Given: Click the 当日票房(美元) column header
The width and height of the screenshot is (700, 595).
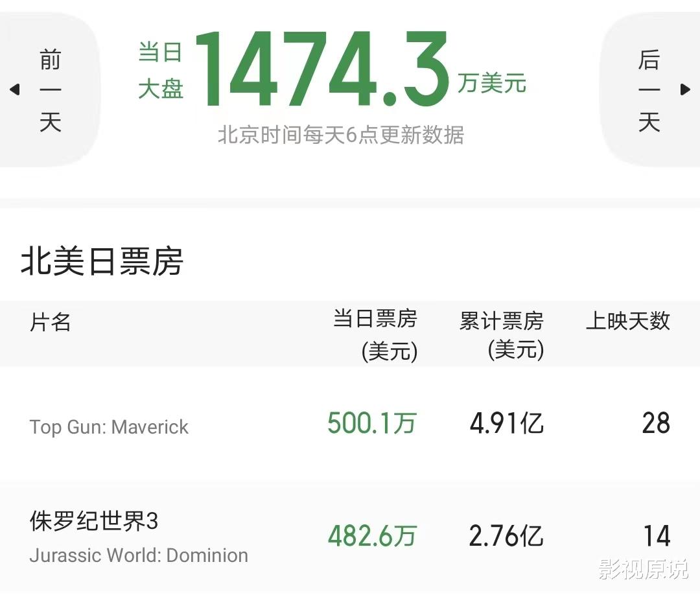Looking at the screenshot, I should pyautogui.click(x=375, y=335).
